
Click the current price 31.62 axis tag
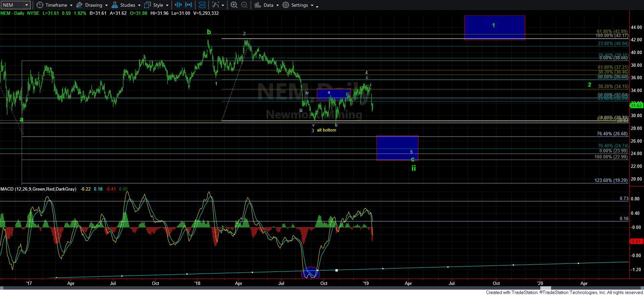pos(636,105)
